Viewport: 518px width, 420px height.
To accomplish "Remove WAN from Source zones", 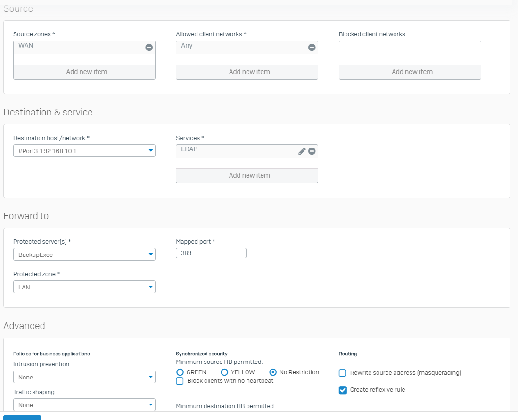I will click(x=148, y=47).
